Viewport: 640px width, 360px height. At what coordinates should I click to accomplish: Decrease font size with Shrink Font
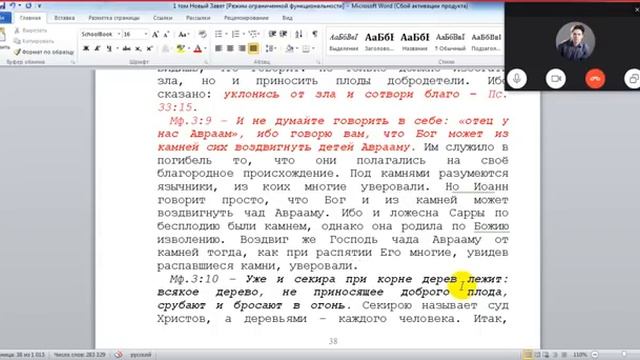pyautogui.click(x=166, y=35)
